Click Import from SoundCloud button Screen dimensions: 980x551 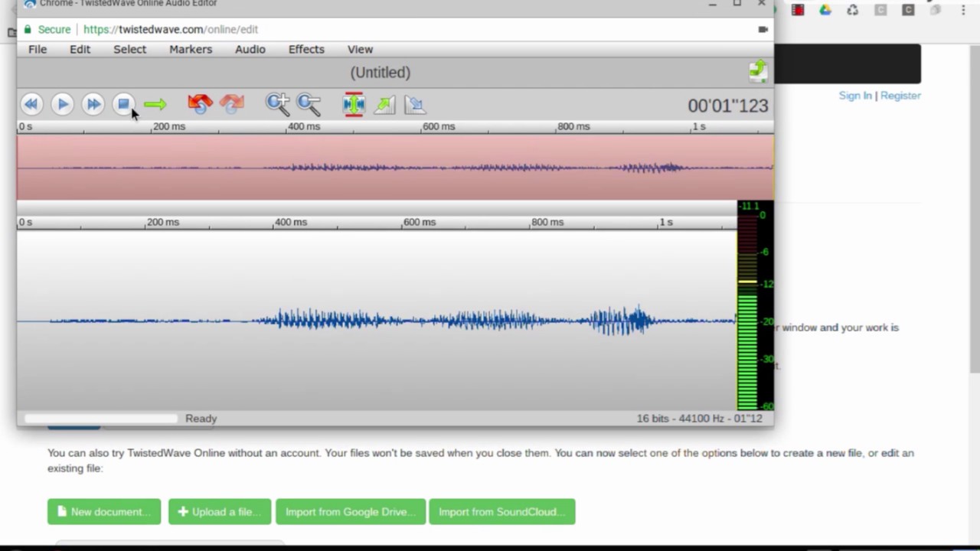(x=502, y=512)
